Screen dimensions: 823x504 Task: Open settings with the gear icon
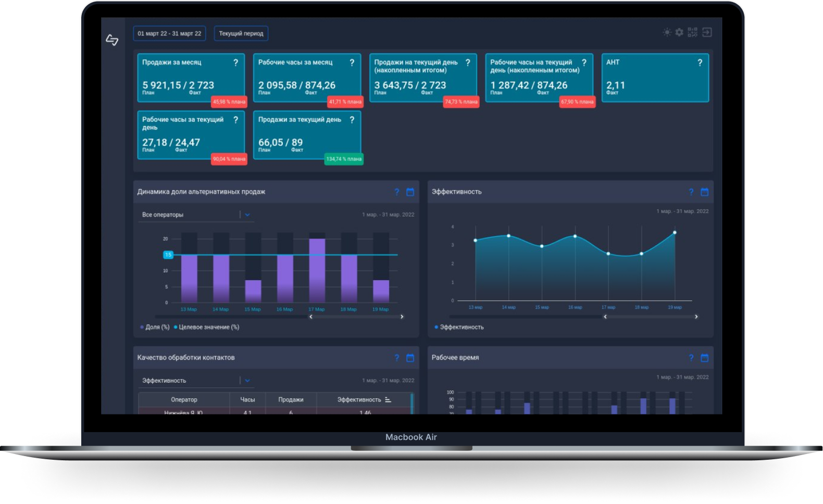(x=679, y=32)
